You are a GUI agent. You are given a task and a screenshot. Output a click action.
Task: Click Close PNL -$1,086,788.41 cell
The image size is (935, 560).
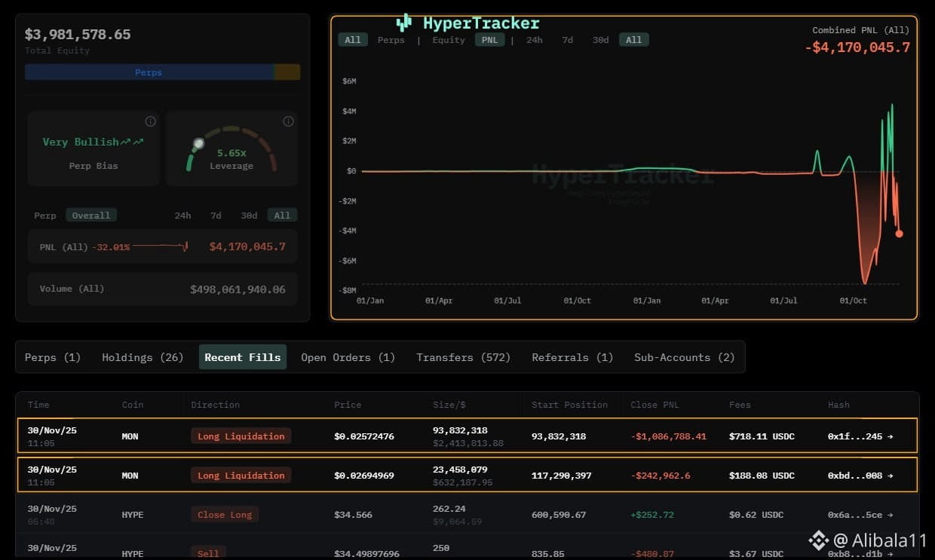point(668,436)
